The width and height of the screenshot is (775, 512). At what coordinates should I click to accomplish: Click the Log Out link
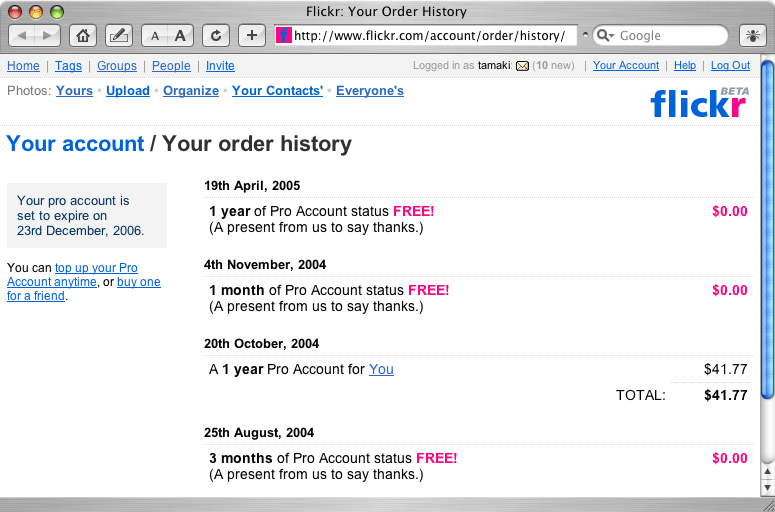click(x=730, y=66)
